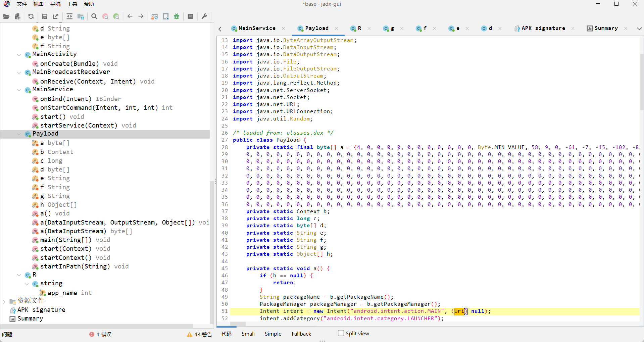Click the save all floppy disk icon
644x342 pixels.
(x=45, y=16)
